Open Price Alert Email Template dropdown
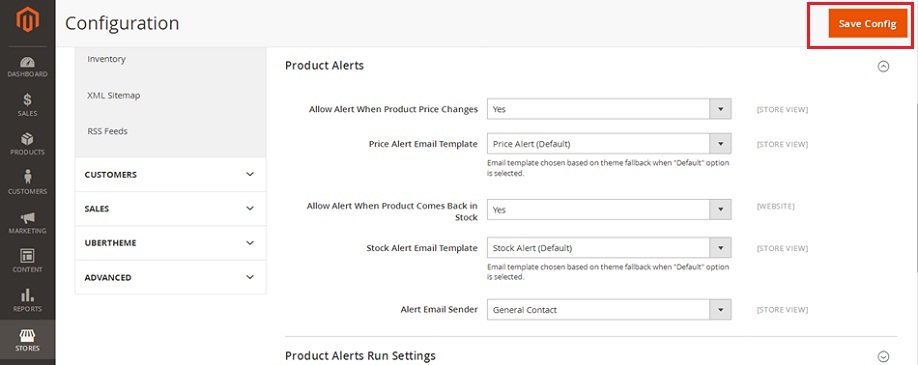The image size is (918, 365). click(x=609, y=144)
